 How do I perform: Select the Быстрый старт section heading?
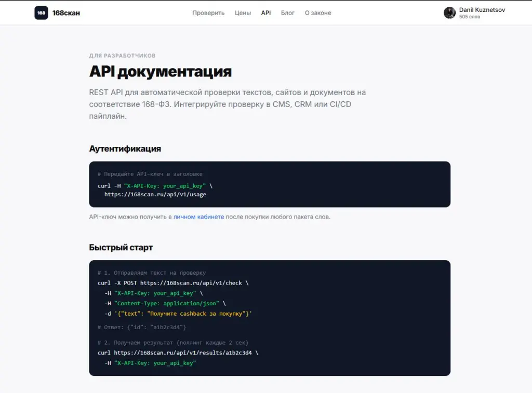tap(120, 248)
